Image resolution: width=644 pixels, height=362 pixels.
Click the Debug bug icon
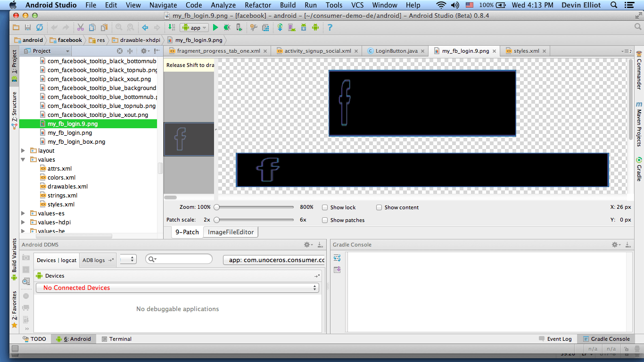(x=227, y=28)
